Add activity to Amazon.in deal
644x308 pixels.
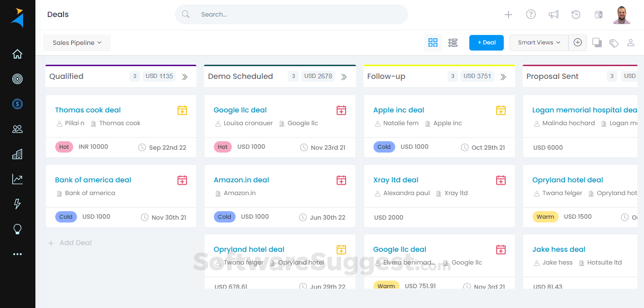[x=341, y=180]
